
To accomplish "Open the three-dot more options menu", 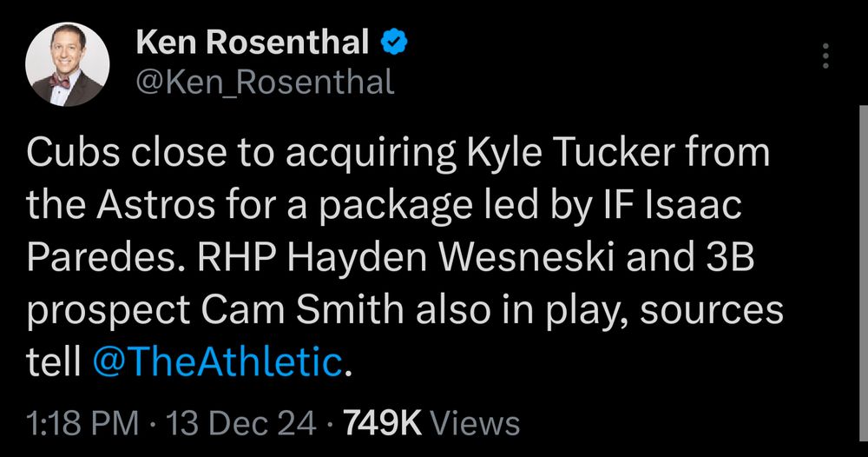I will [x=825, y=56].
